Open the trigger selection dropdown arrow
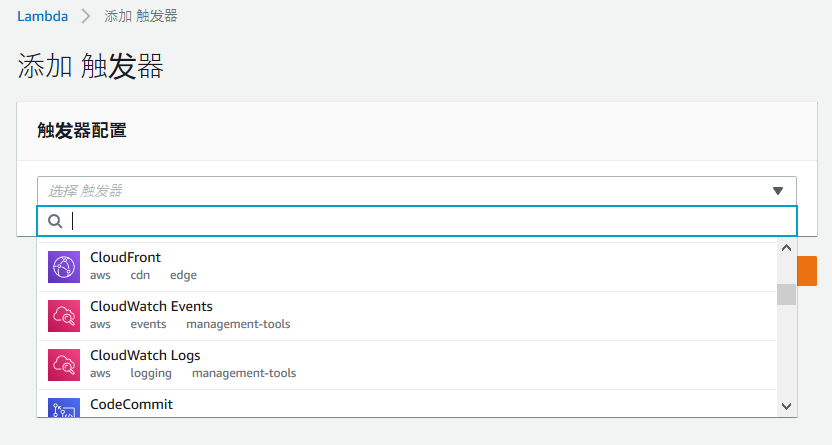The width and height of the screenshot is (832, 445). [x=778, y=191]
